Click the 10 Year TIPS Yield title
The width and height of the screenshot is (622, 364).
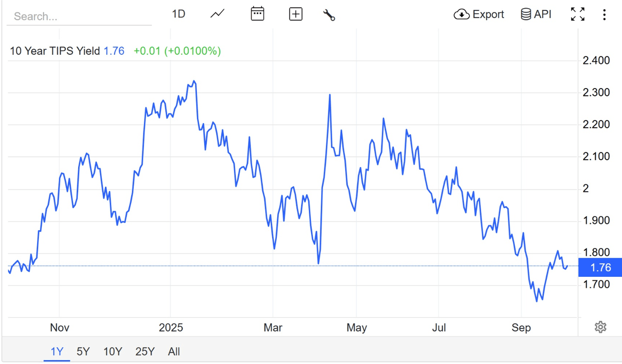point(55,51)
